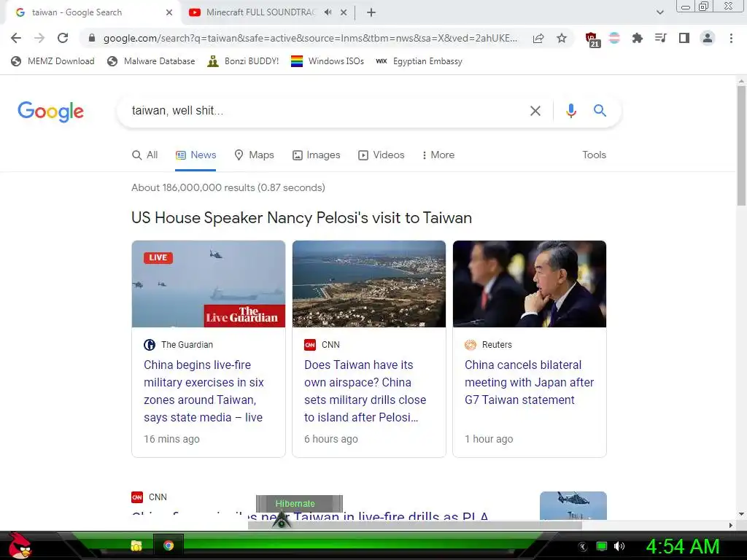Open the bottom CNN helicopter thumbnail

point(573,506)
